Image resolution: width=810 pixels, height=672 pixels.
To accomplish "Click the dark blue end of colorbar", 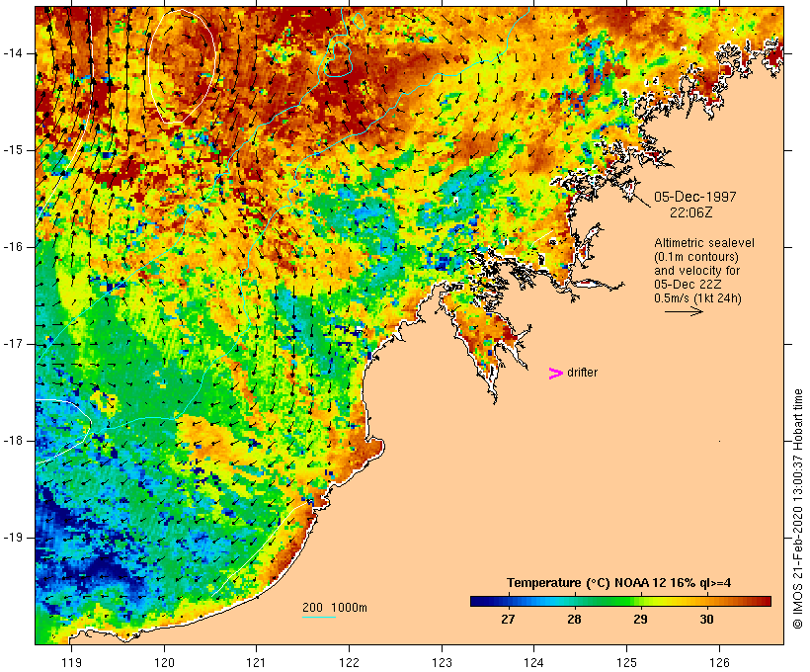I will click(478, 601).
